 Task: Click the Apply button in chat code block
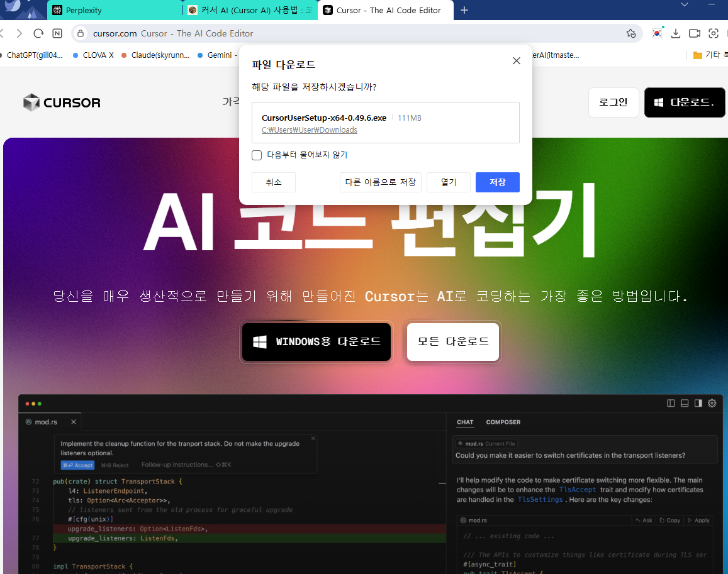click(699, 520)
